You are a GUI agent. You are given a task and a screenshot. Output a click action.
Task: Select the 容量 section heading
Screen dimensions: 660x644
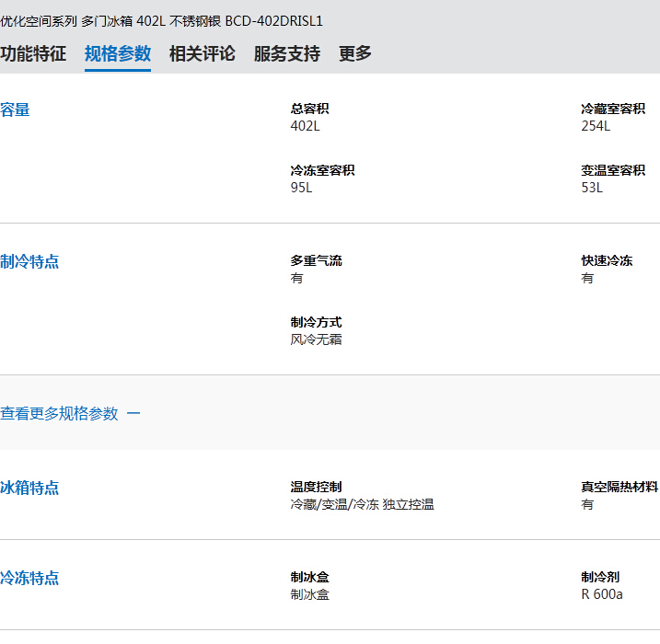15,109
